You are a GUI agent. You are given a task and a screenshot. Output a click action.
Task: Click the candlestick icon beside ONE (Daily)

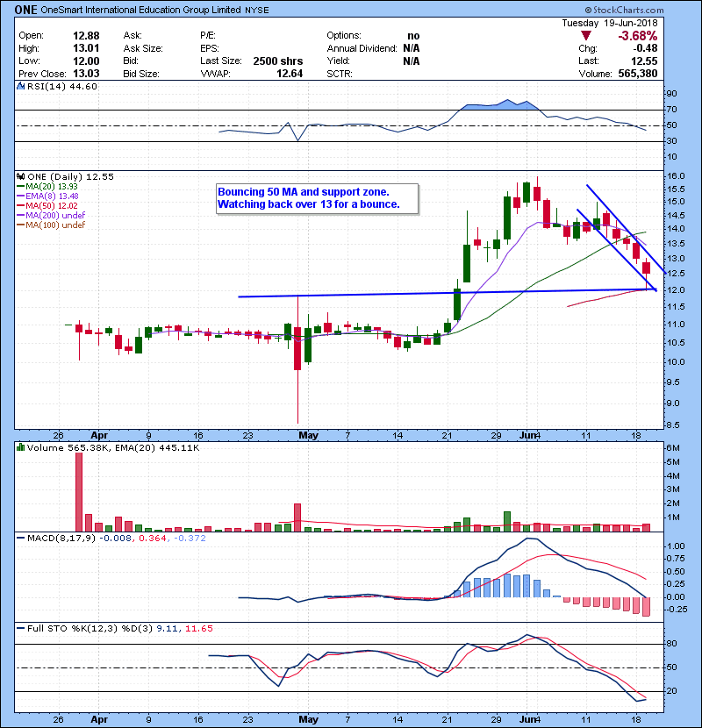pyautogui.click(x=20, y=176)
